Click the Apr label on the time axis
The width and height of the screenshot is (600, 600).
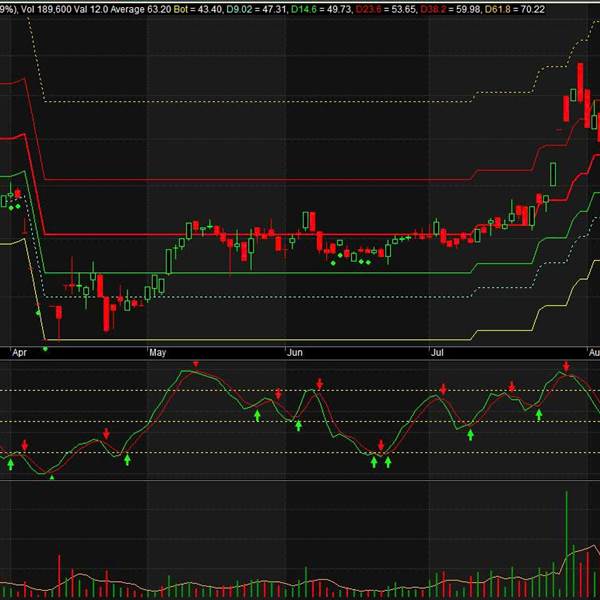(x=20, y=352)
